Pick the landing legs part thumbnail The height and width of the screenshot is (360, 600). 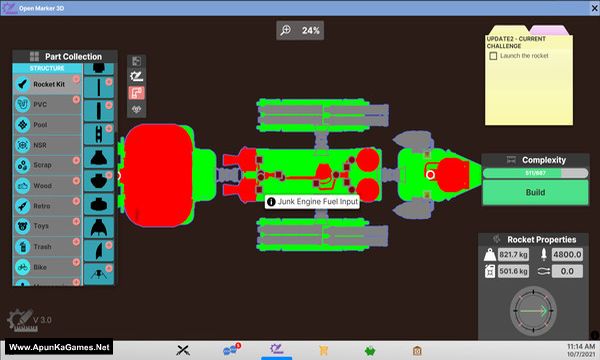(99, 274)
